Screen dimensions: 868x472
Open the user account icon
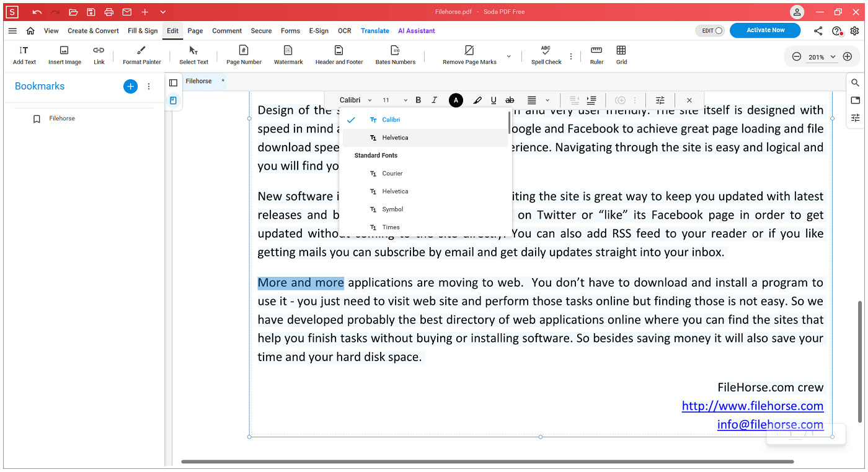click(x=797, y=12)
